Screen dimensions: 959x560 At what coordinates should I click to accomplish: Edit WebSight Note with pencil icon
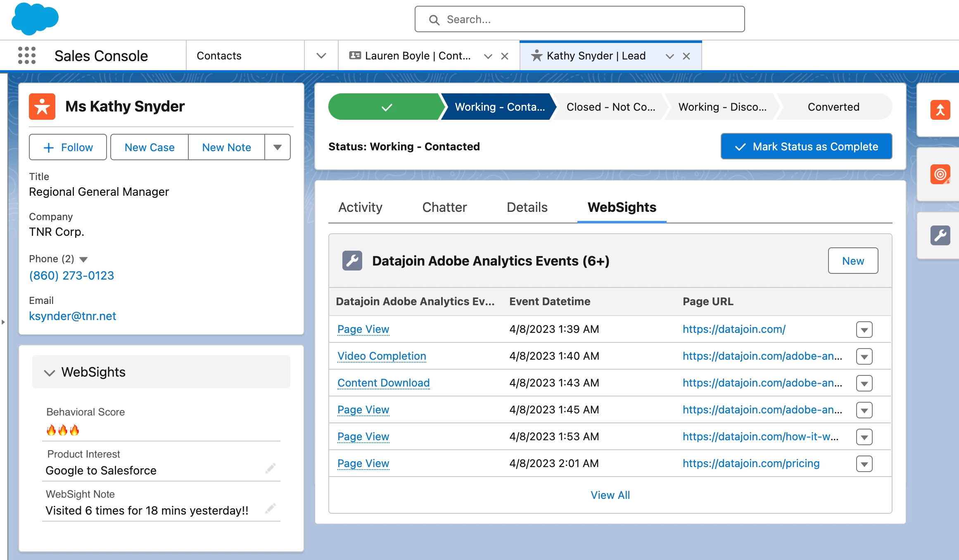pos(271,508)
